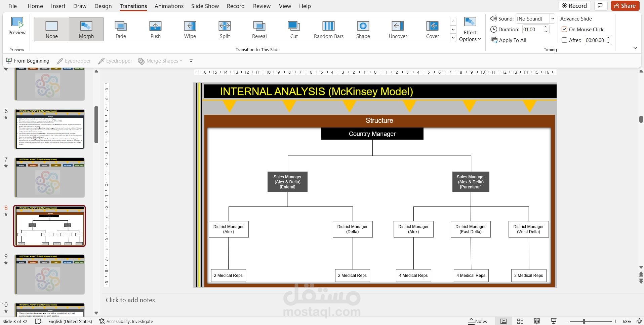Viewport: 644px width, 325px height.
Task: Apply the Wipe transition
Action: pyautogui.click(x=190, y=30)
